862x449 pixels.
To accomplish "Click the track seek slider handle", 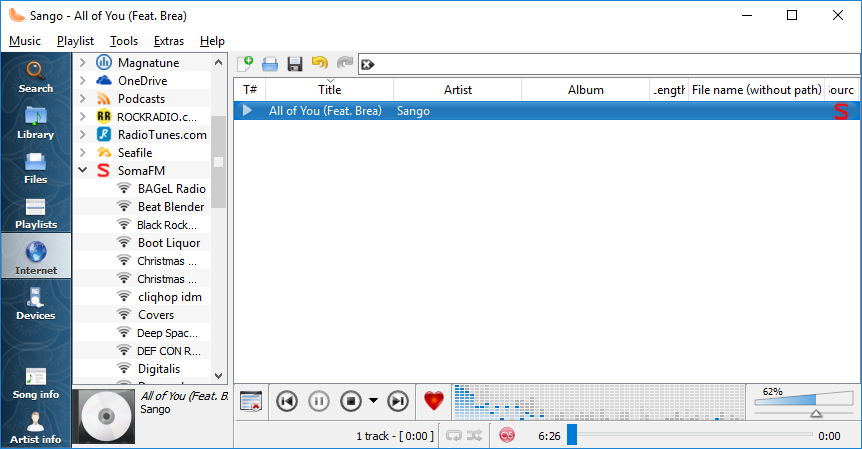I will (x=572, y=434).
